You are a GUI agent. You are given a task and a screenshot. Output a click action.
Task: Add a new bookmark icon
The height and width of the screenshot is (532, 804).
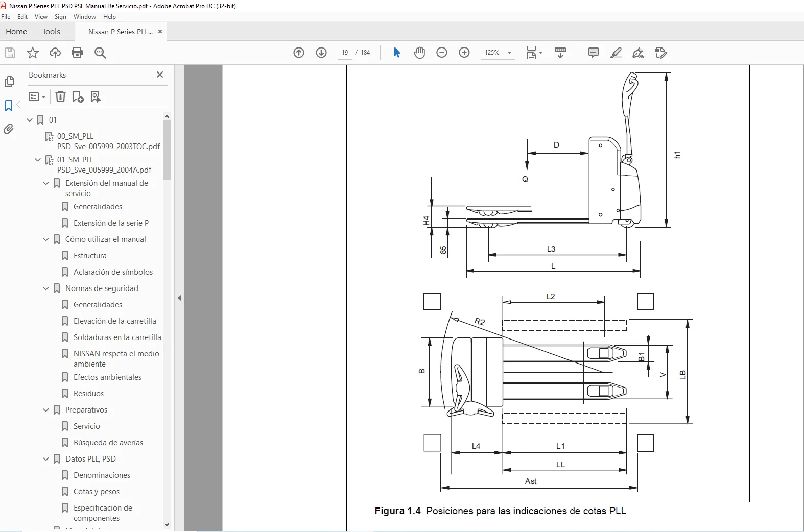(x=78, y=96)
